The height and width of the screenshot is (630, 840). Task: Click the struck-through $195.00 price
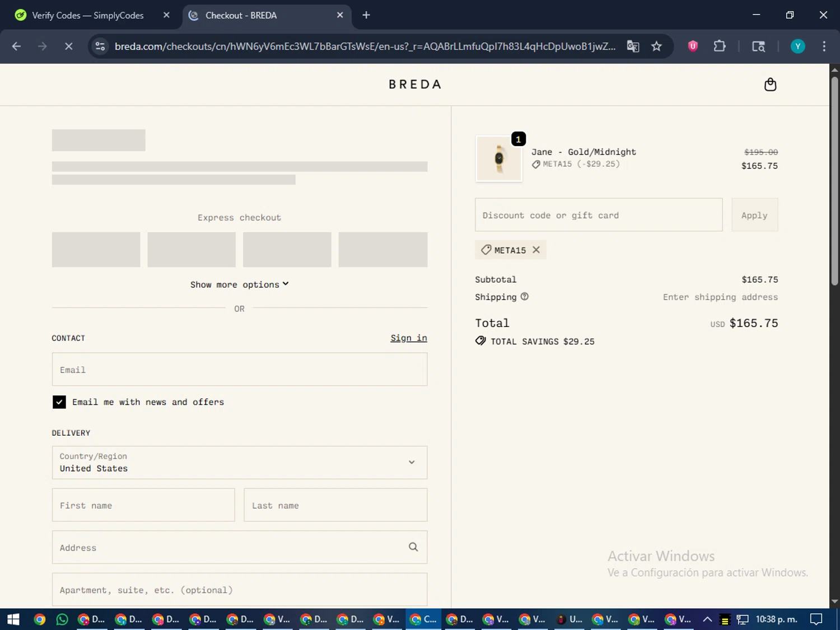(760, 152)
